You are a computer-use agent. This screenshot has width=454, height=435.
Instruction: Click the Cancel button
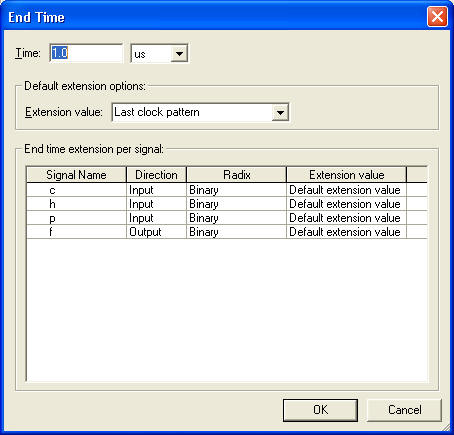click(404, 410)
